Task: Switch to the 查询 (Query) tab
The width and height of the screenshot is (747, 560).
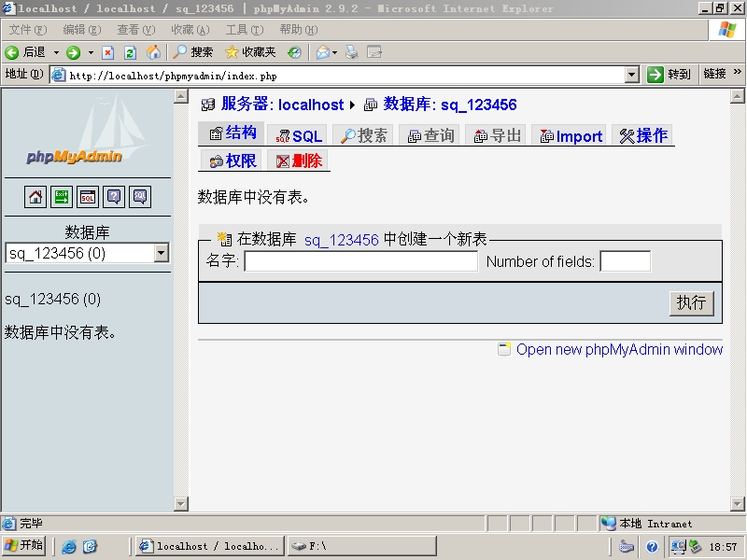Action: 430,135
